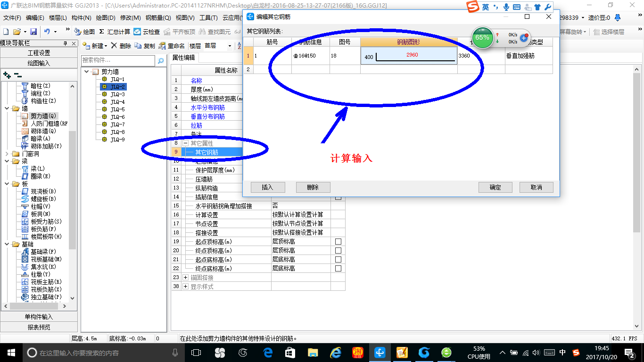Open the 工程设置 navigation section
The width and height of the screenshot is (644, 362).
tap(39, 53)
